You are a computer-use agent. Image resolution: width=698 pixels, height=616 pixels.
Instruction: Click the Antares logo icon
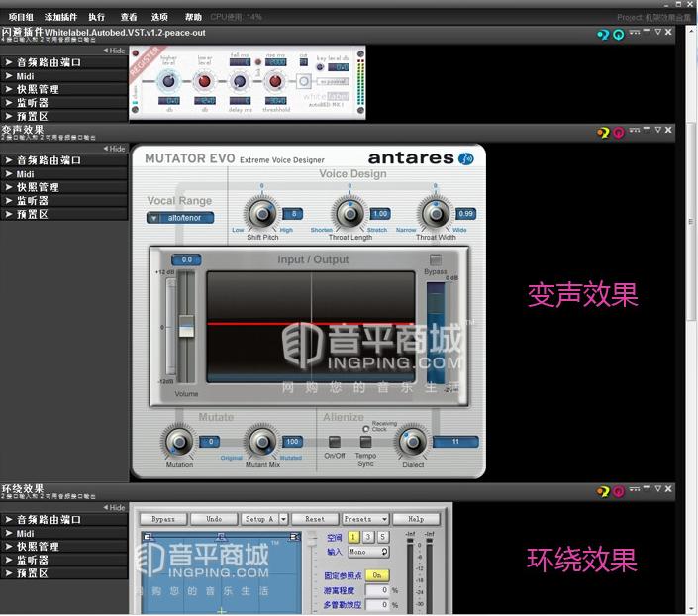coord(466,158)
